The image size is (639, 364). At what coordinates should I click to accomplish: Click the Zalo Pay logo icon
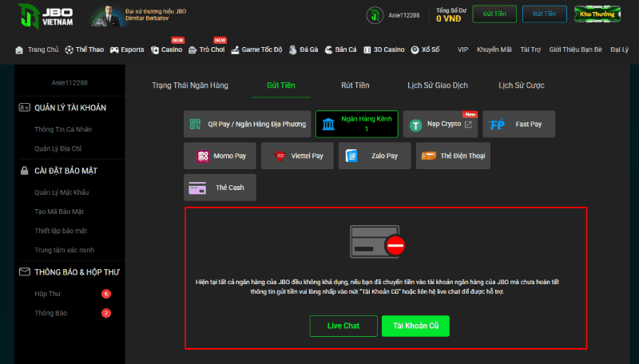point(351,156)
